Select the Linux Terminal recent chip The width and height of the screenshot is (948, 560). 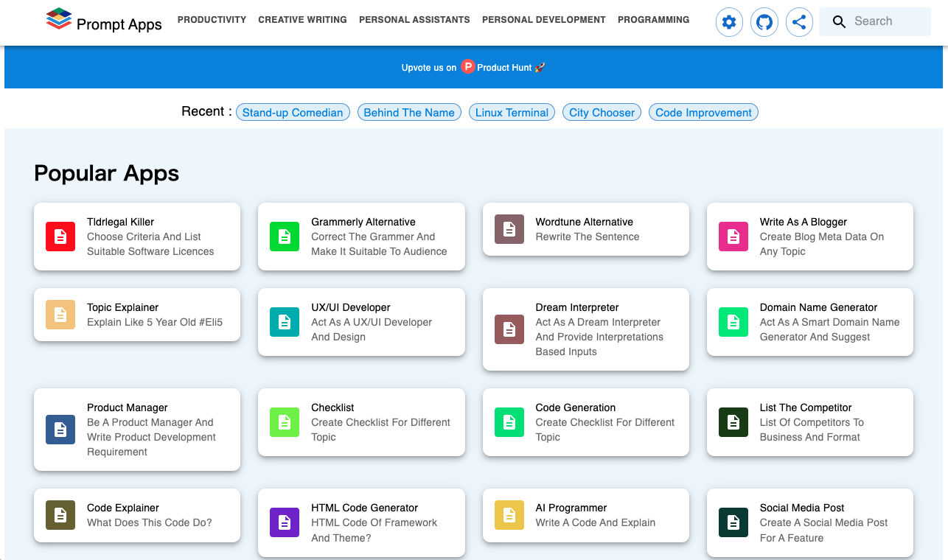(512, 113)
